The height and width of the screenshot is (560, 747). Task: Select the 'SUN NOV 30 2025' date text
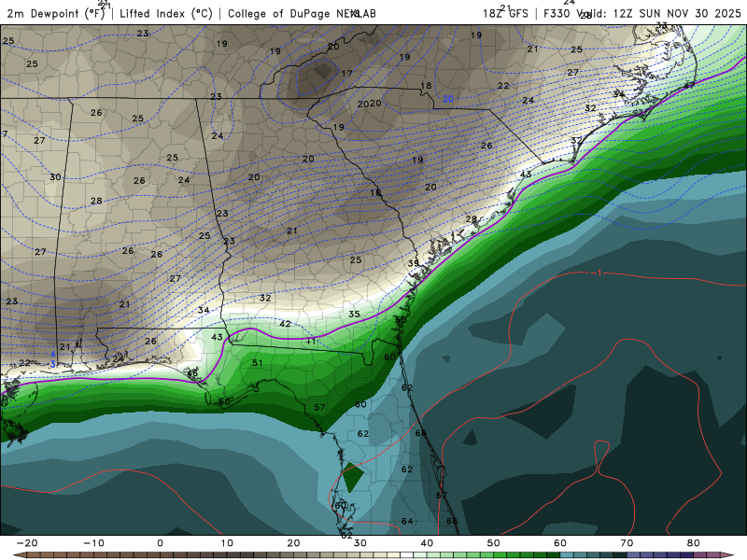(690, 14)
